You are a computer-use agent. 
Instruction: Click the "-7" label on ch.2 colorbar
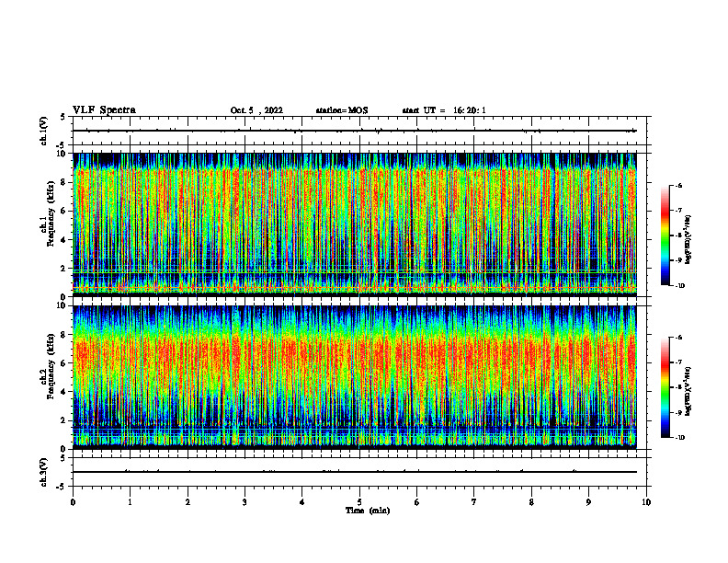tap(678, 362)
